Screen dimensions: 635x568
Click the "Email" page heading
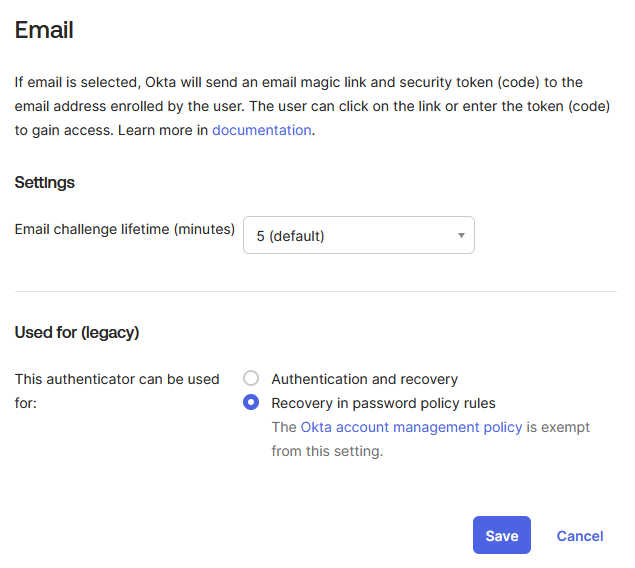[x=44, y=30]
